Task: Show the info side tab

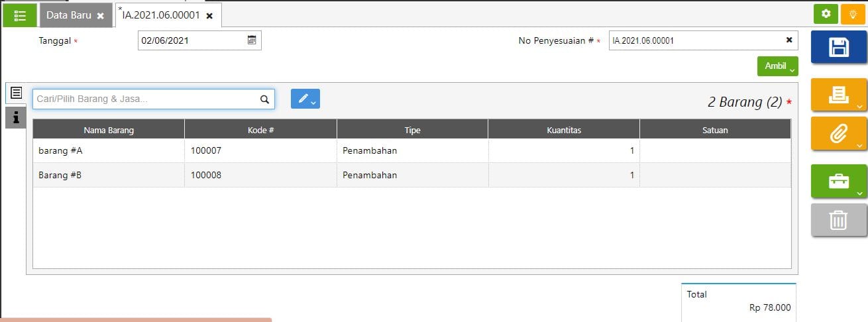Action: click(16, 117)
